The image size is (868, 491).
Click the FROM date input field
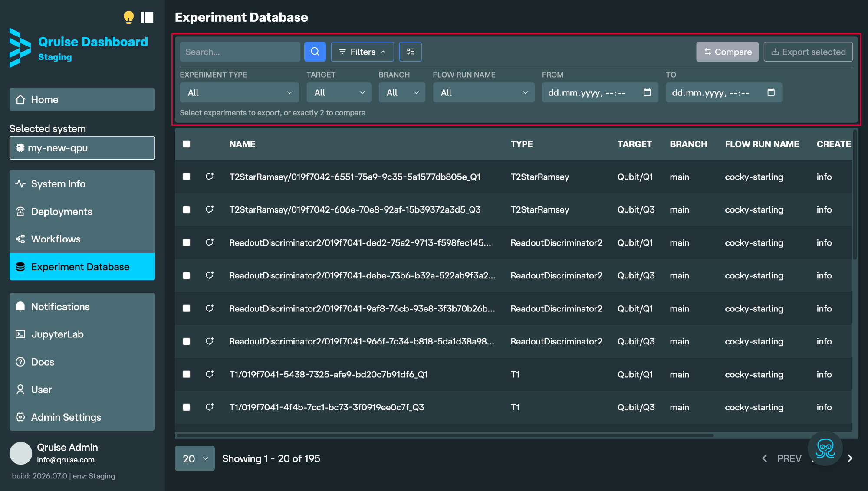pos(600,92)
